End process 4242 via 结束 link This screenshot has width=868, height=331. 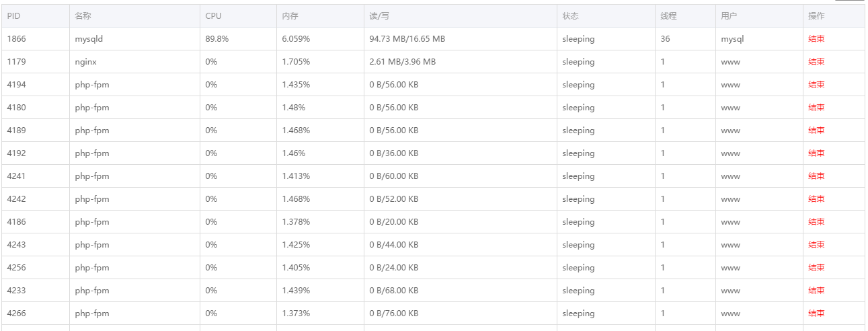point(816,199)
